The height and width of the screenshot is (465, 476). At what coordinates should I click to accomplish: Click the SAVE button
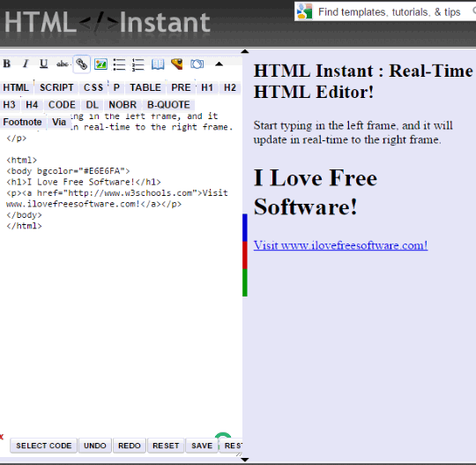(202, 446)
